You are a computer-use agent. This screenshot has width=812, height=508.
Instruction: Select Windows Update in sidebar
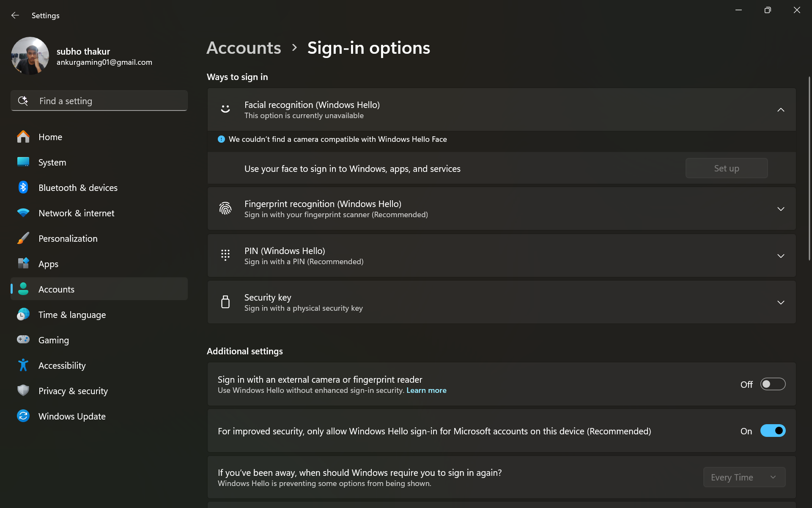click(x=99, y=416)
